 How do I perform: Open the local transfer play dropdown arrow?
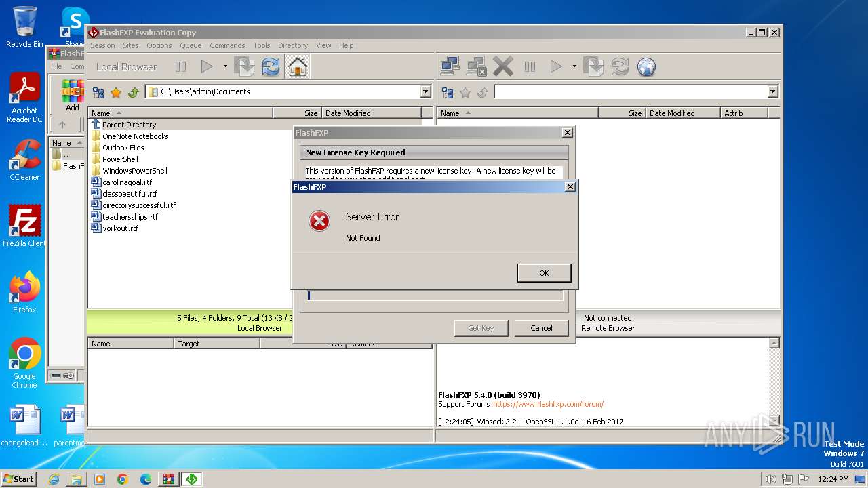[225, 66]
